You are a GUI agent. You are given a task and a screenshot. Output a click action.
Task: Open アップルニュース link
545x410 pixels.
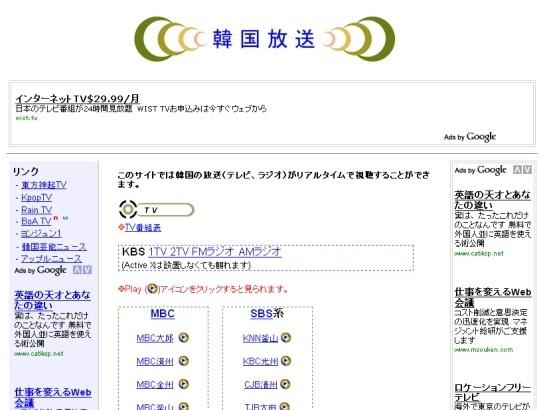tap(51, 259)
